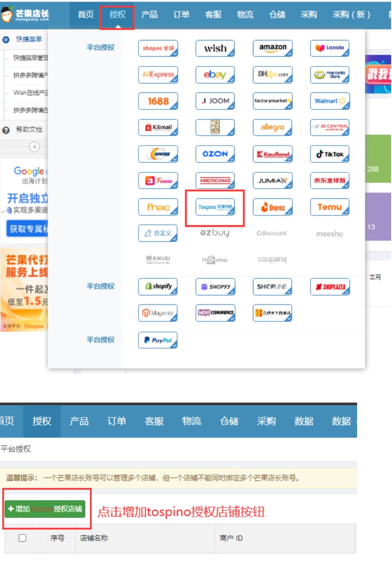Viewport: 392px width, 586px height.
Task: Select the AliExpress platform logo
Action: pyautogui.click(x=158, y=74)
